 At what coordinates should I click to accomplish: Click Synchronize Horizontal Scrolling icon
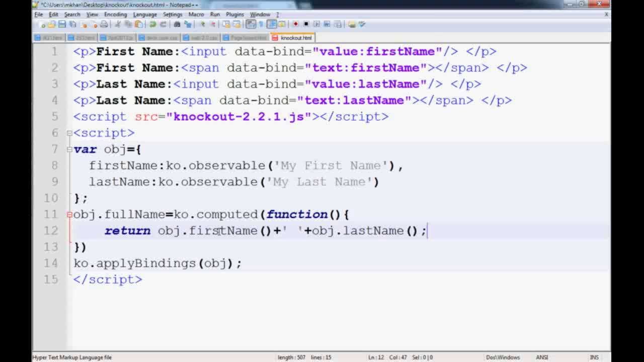[x=236, y=24]
